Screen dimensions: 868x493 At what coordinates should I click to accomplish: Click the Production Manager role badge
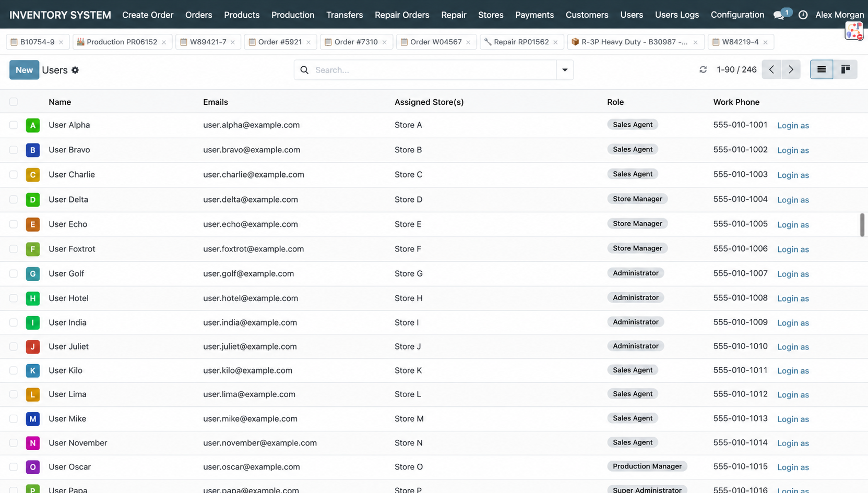647,466
